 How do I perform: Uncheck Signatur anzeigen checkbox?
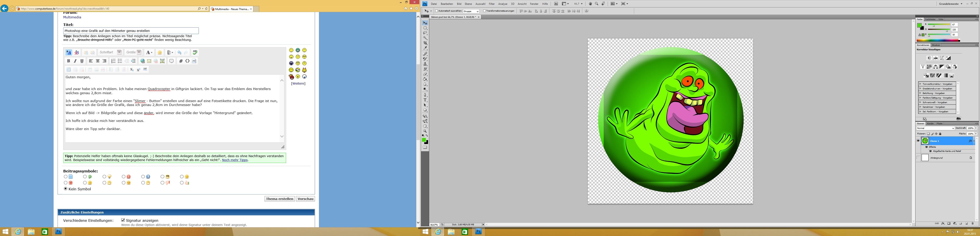coord(123,220)
